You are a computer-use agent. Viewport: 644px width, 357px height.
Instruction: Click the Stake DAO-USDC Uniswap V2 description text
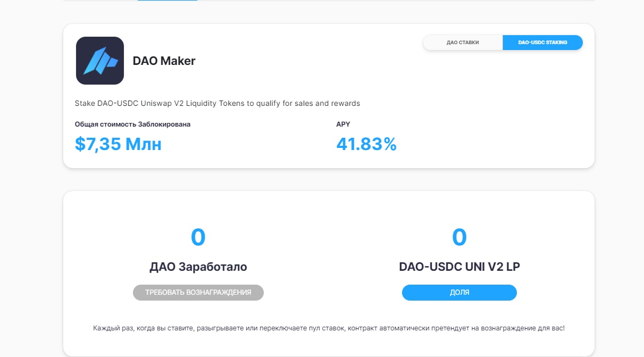[218, 103]
